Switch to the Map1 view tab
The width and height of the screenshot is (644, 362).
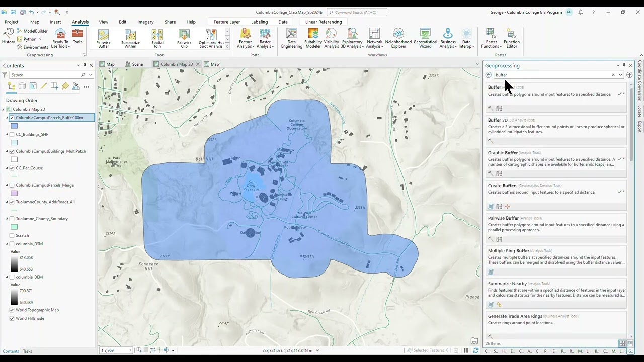click(212, 64)
